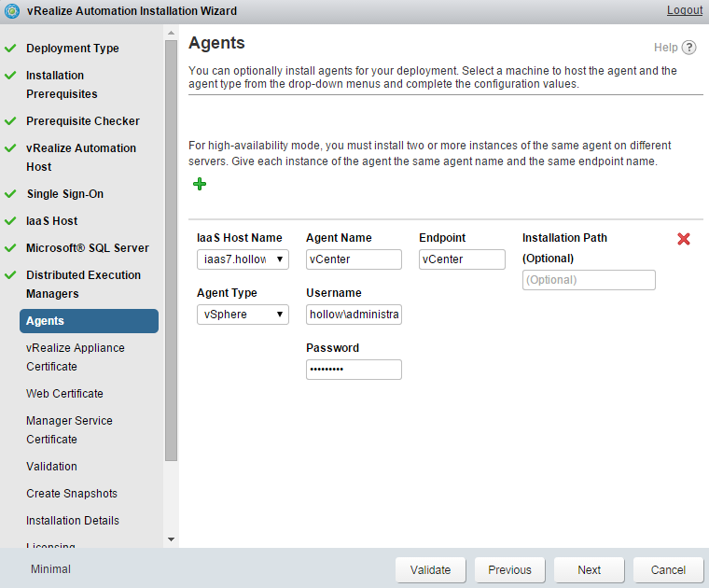Click the green plus add agent icon
The height and width of the screenshot is (588, 709).
click(199, 185)
